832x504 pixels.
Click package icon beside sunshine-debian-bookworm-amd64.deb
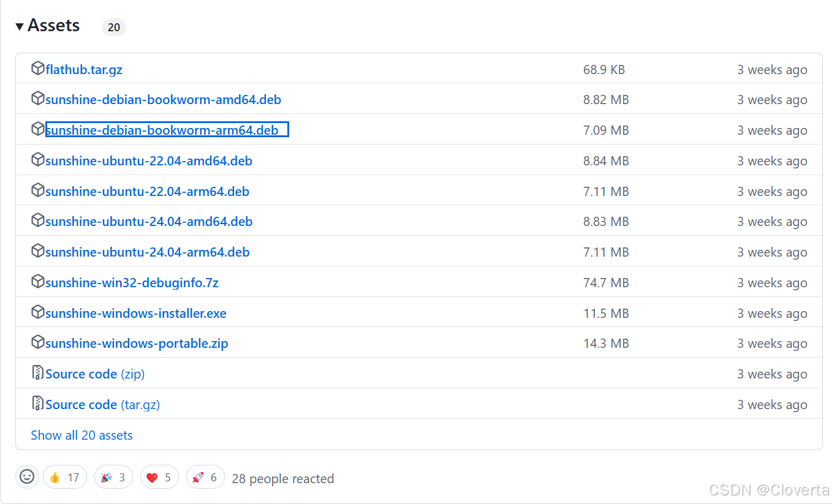click(x=37, y=99)
